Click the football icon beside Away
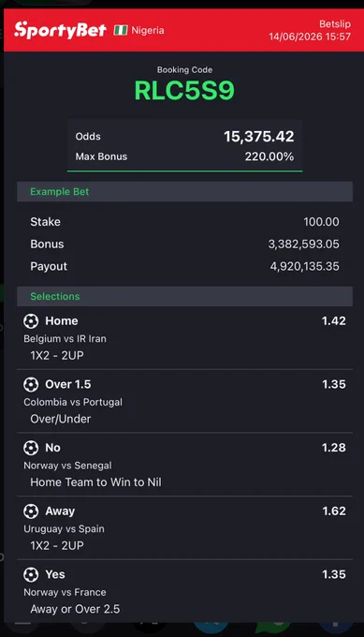Screen dimensions: 364x637 point(31,511)
